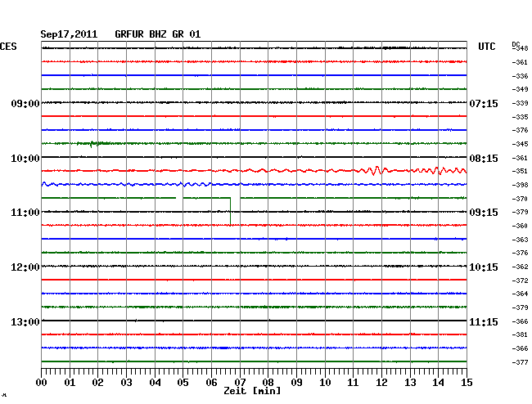Click the green vertical spike near minute 06
532x404 pixels.
[230, 211]
